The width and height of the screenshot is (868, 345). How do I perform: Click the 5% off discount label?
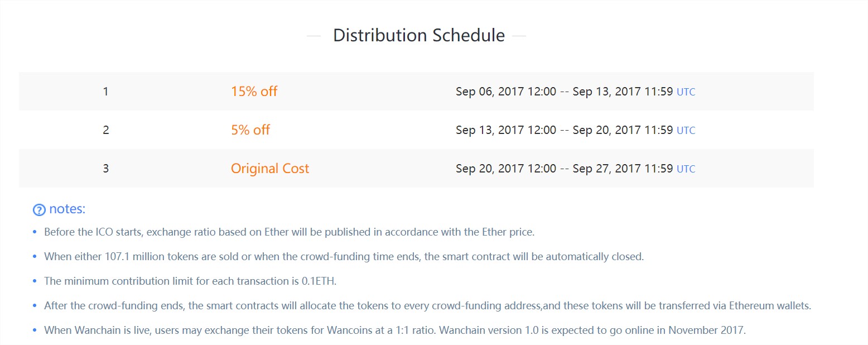[250, 130]
